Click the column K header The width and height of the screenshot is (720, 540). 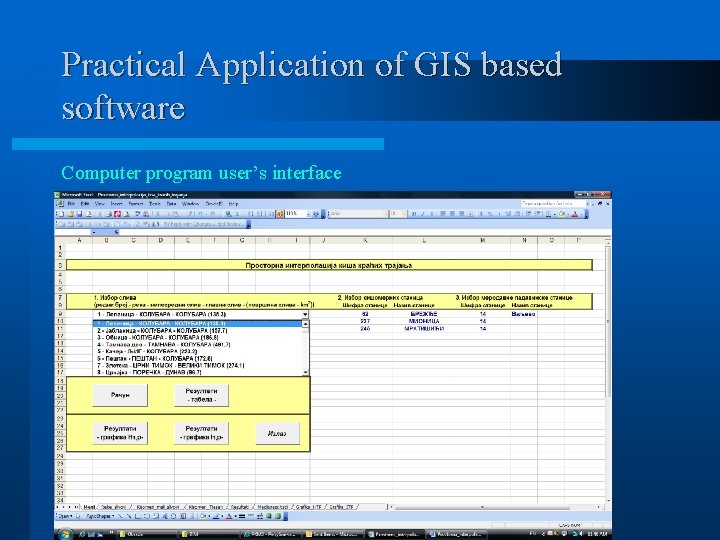366,240
